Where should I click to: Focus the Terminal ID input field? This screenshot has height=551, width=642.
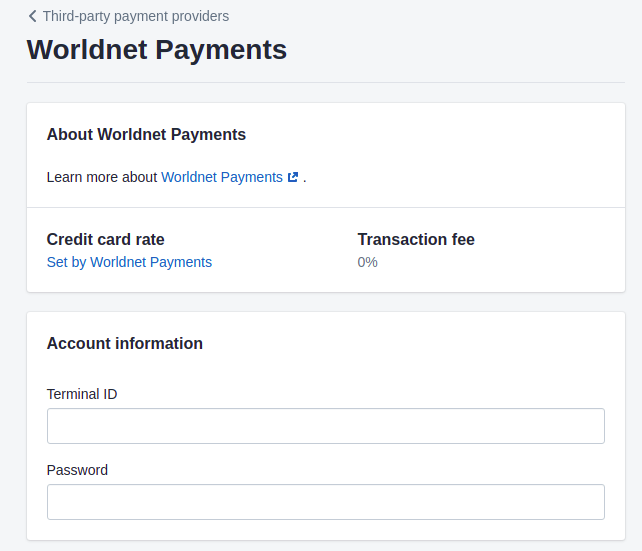(x=326, y=426)
